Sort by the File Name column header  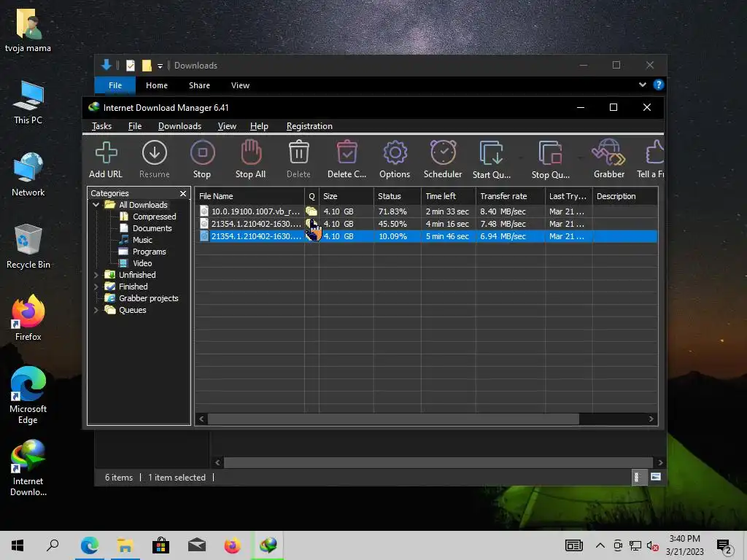click(249, 196)
